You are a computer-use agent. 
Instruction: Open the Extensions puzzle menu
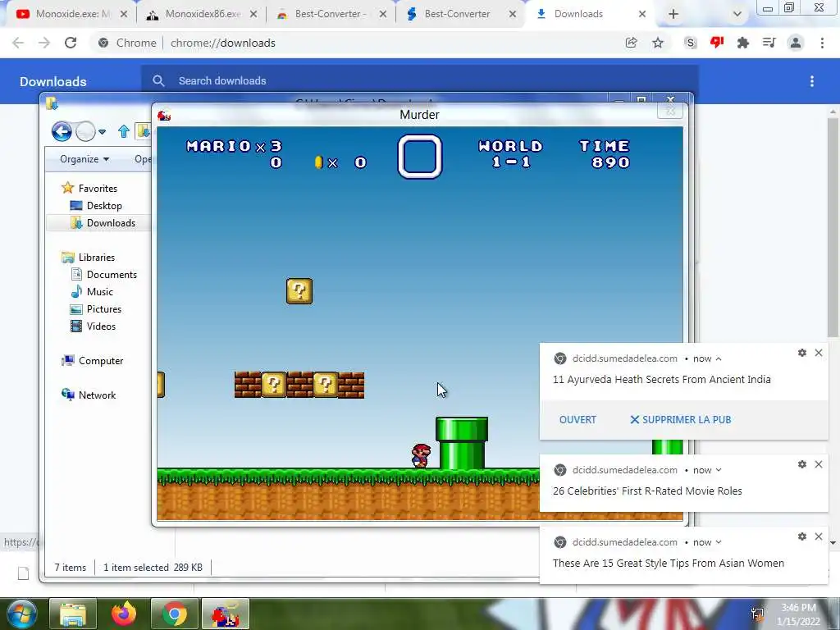[742, 43]
